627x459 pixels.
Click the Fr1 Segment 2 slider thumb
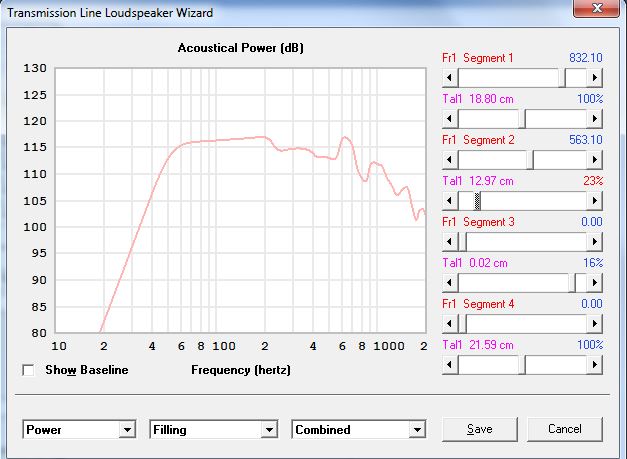click(530, 160)
